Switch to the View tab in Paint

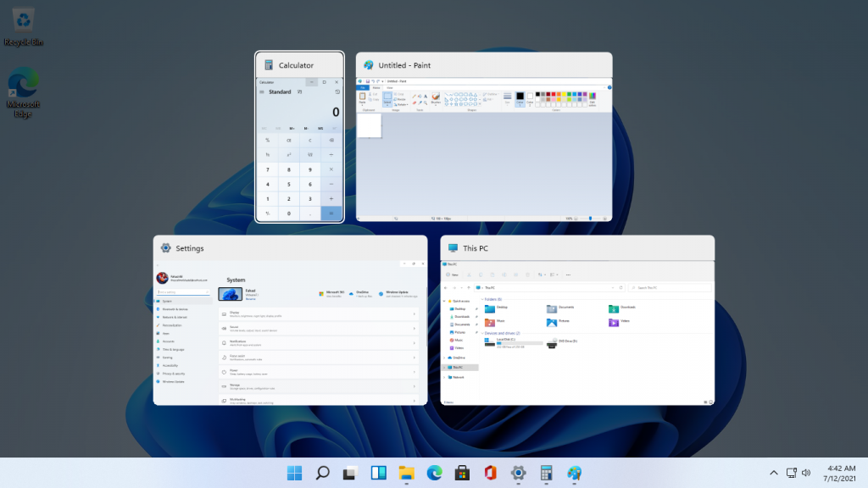tap(390, 86)
